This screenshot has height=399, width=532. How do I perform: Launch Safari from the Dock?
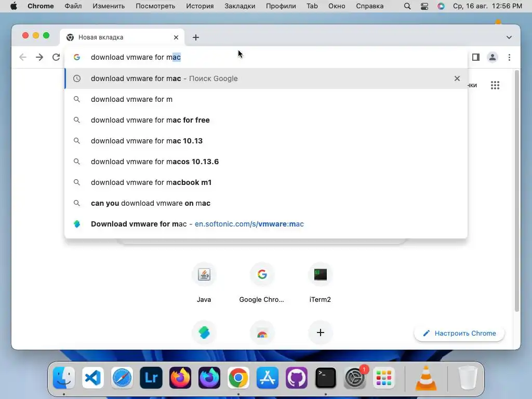tap(122, 378)
